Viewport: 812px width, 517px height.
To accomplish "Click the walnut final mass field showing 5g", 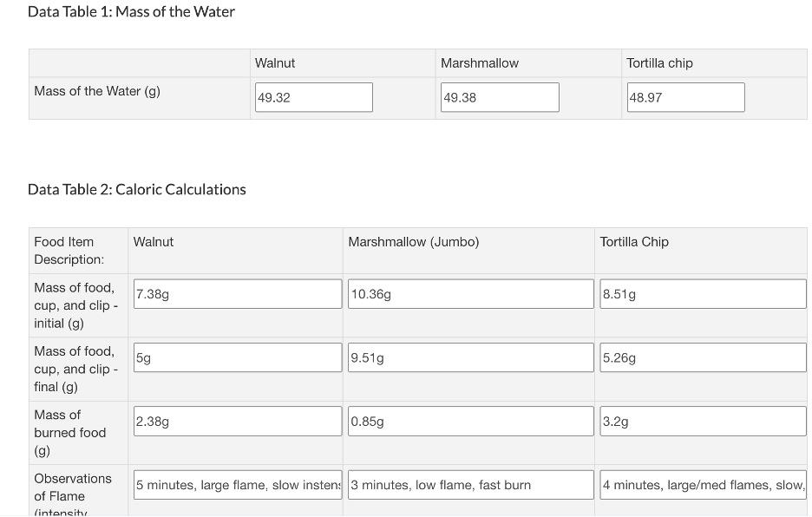I will pos(237,357).
